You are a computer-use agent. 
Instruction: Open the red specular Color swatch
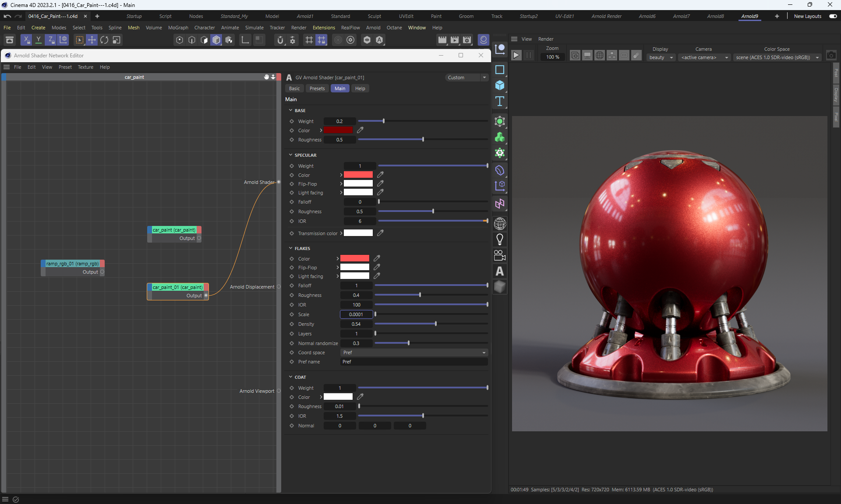pos(358,175)
